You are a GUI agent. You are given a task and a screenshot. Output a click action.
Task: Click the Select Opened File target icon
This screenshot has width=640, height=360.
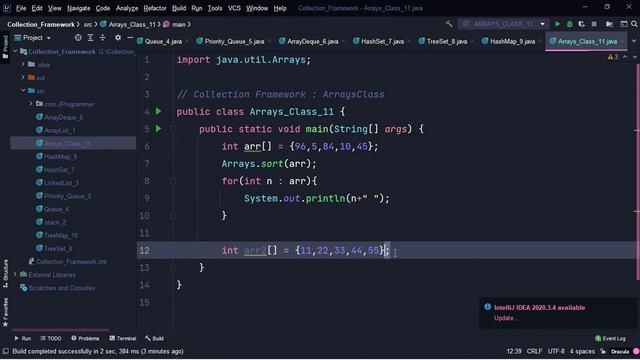pyautogui.click(x=78, y=38)
